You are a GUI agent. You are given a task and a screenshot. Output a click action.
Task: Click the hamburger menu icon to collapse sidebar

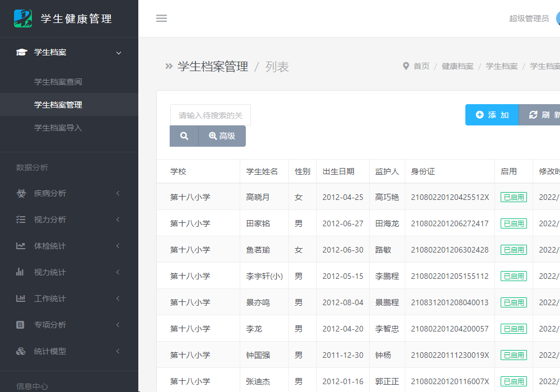tap(161, 18)
